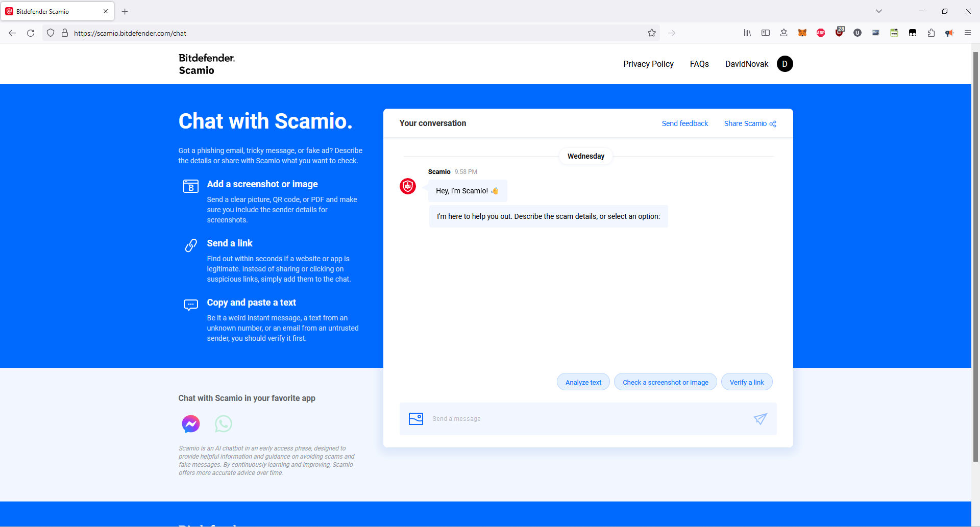The width and height of the screenshot is (980, 527).
Task: Click the Bitdefender Scamio logo
Action: (207, 64)
